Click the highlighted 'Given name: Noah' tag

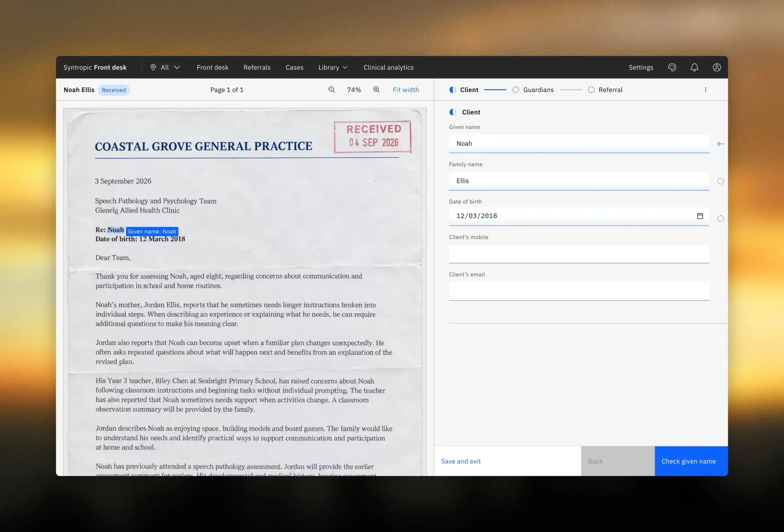(x=152, y=232)
